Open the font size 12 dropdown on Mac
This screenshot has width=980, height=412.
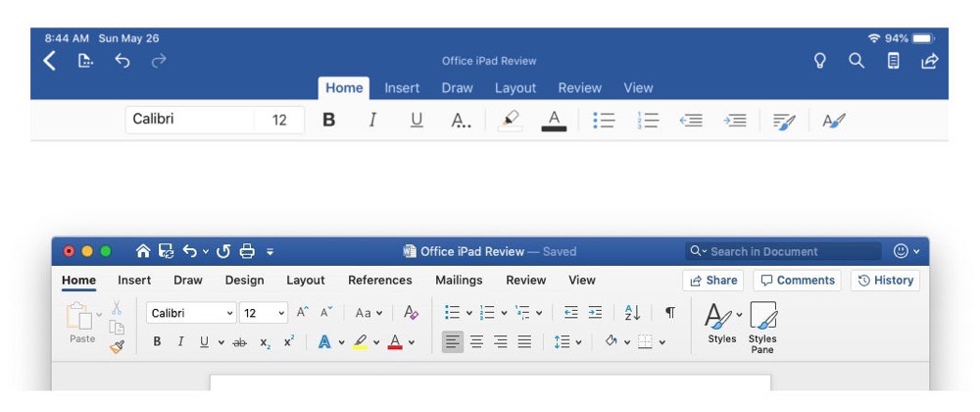pyautogui.click(x=281, y=313)
